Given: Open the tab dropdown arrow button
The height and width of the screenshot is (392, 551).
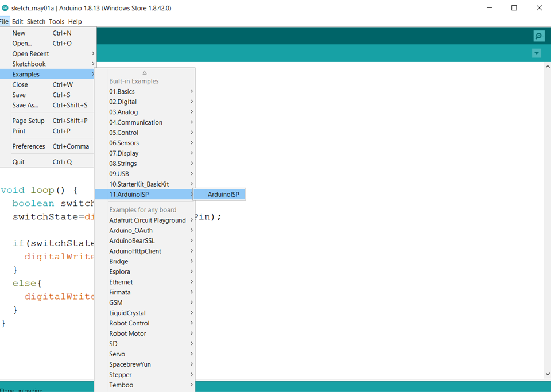Looking at the screenshot, I should click(x=536, y=53).
